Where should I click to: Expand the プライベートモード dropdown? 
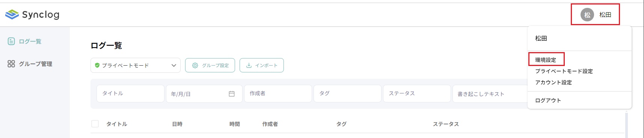[136, 65]
